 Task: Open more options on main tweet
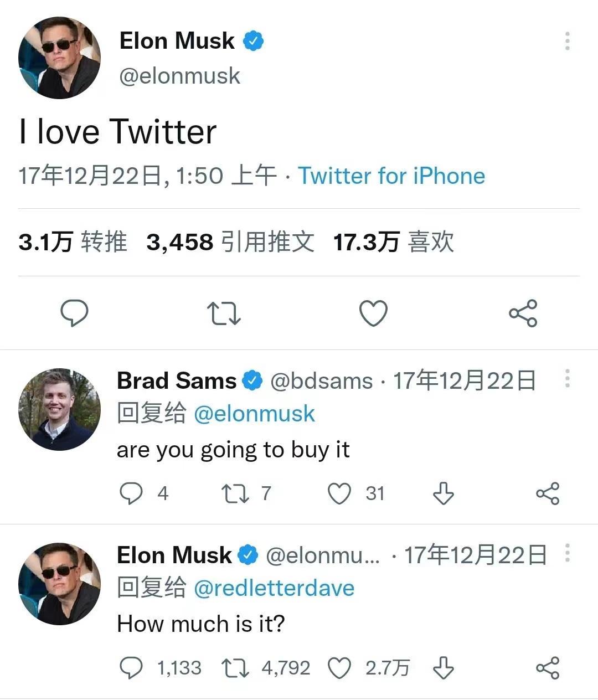coord(567,42)
